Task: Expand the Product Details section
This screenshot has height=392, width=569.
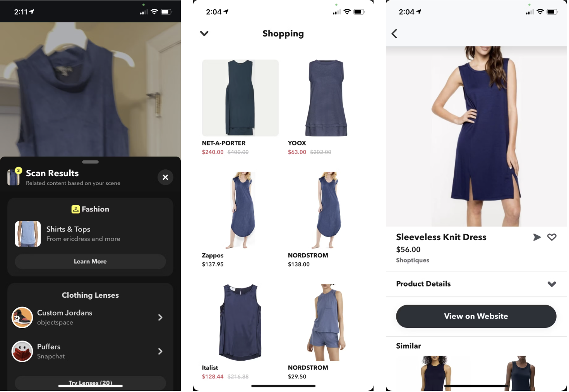Action: pos(476,284)
